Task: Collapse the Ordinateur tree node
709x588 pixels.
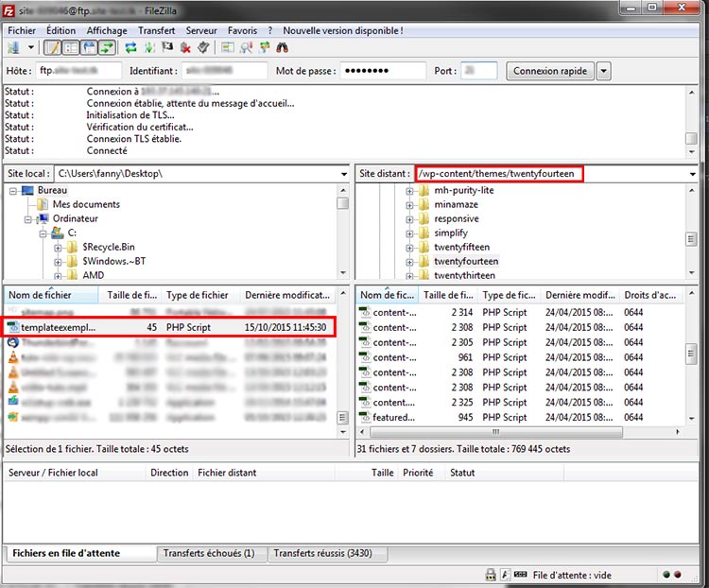Action: [28, 219]
